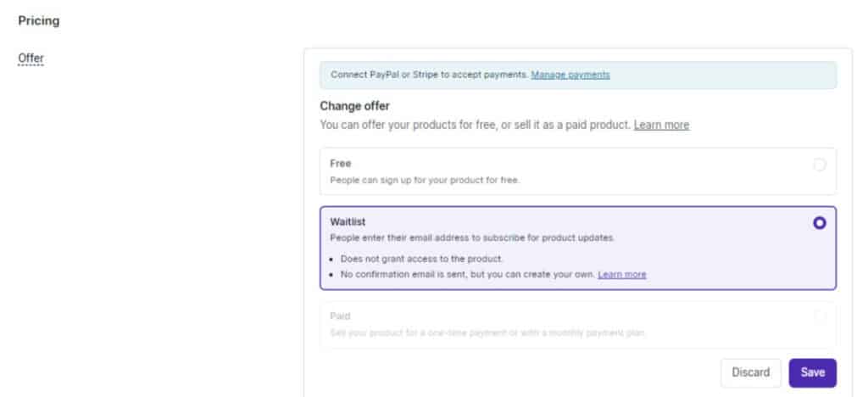Click the Waitlist option title

tap(348, 221)
